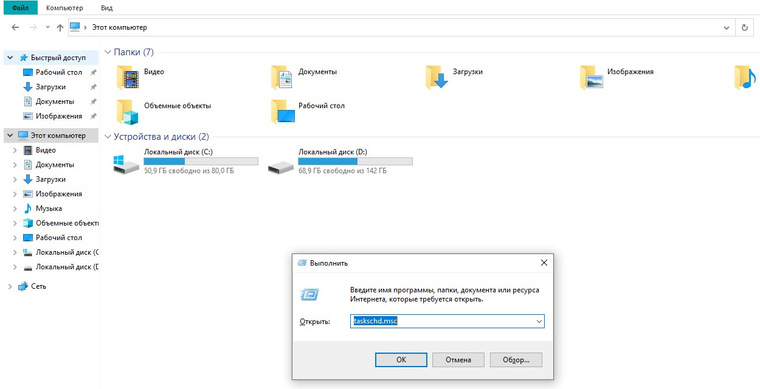The height and width of the screenshot is (389, 760).
Task: Open Загрузки in Quick access
Action: (x=50, y=87)
